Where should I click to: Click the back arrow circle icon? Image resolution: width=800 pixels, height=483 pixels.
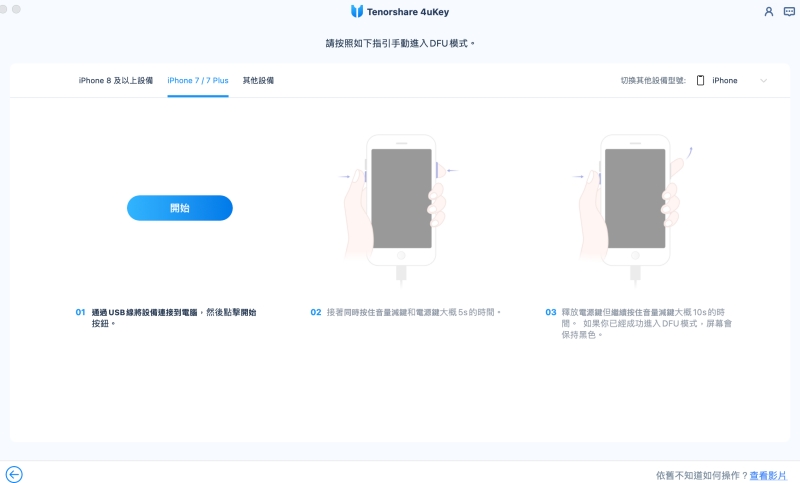tap(14, 474)
